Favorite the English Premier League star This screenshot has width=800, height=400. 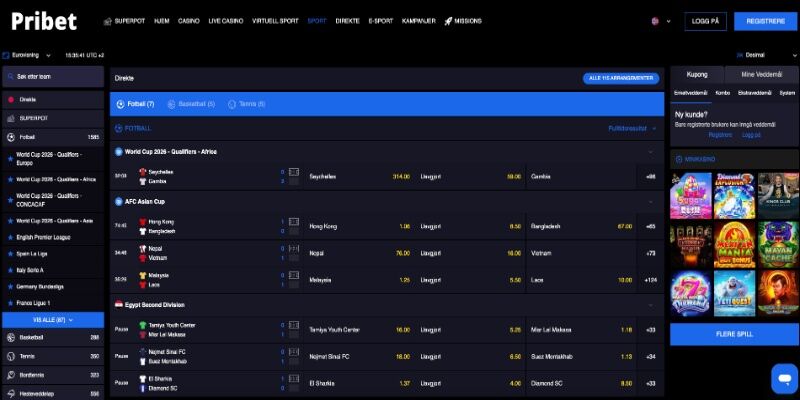tap(10, 239)
